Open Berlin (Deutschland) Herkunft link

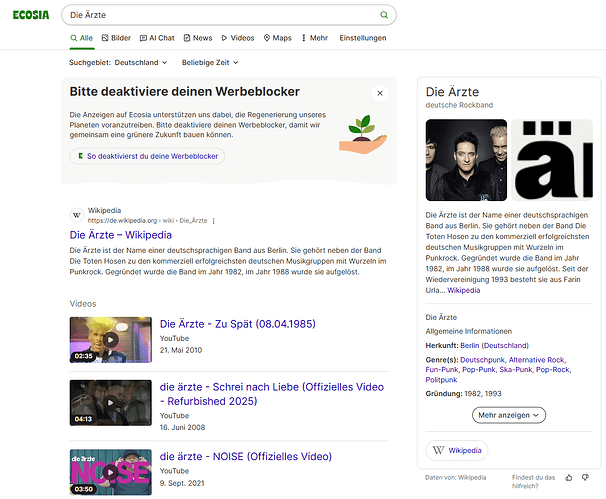tap(494, 346)
